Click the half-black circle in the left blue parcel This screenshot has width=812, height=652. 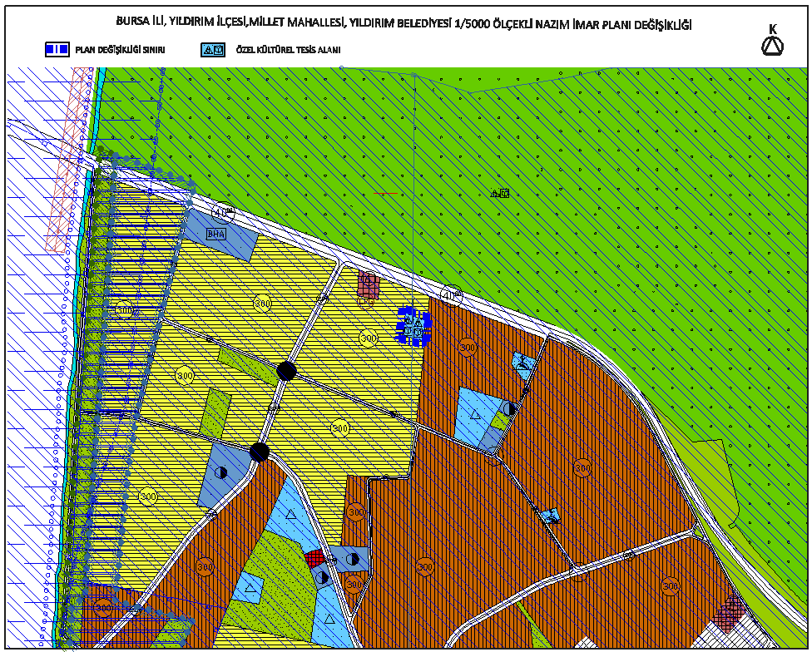pyautogui.click(x=221, y=472)
